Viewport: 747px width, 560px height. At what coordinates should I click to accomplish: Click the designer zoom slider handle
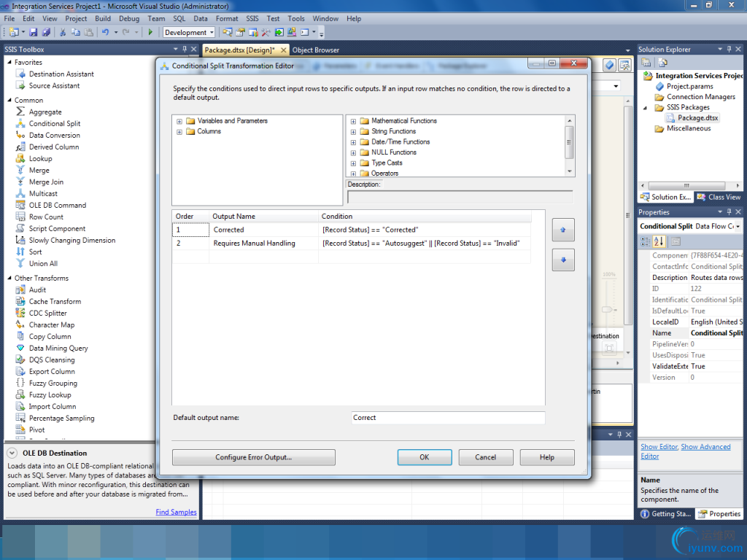tap(606, 309)
